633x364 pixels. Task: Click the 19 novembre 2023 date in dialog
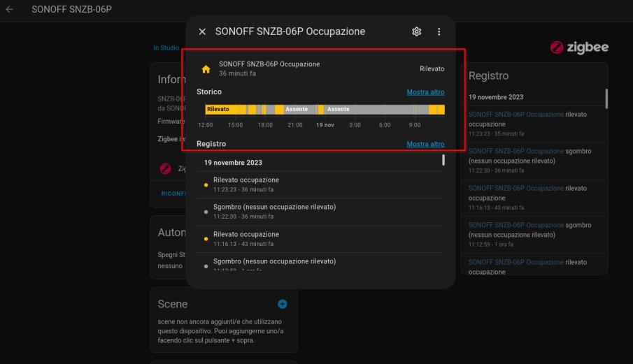233,163
